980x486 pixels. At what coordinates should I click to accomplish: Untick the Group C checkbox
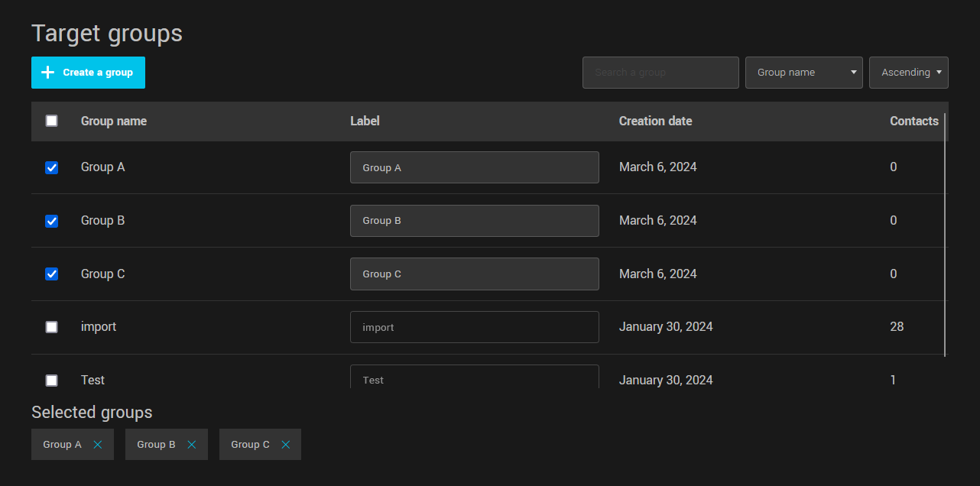[51, 274]
